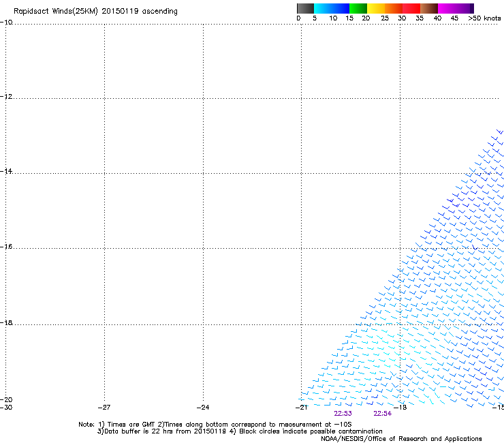Click the -12 latitude axis label

click(6, 97)
